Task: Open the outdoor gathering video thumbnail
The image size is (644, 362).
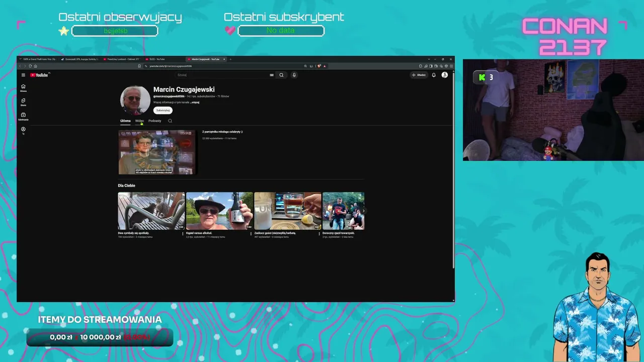Action: (x=343, y=211)
